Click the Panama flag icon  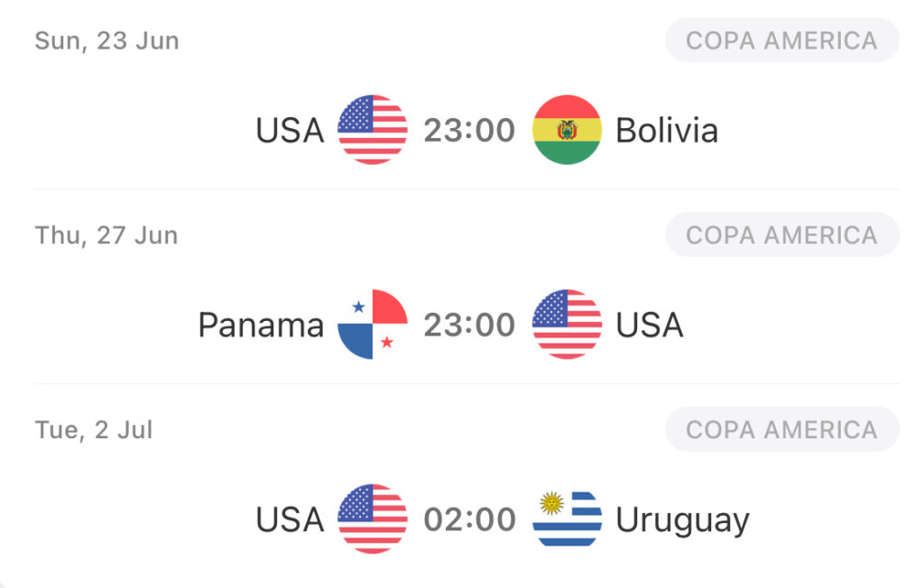point(373,324)
